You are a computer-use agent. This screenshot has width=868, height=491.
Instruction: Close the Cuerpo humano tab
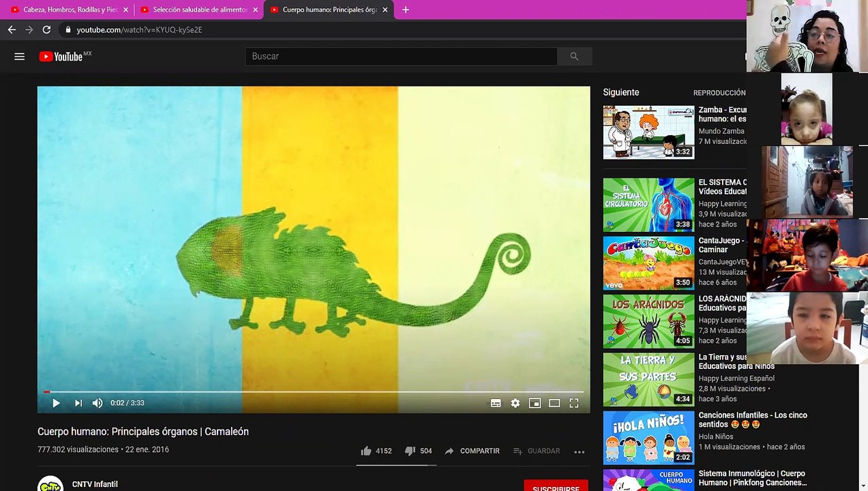click(x=385, y=10)
